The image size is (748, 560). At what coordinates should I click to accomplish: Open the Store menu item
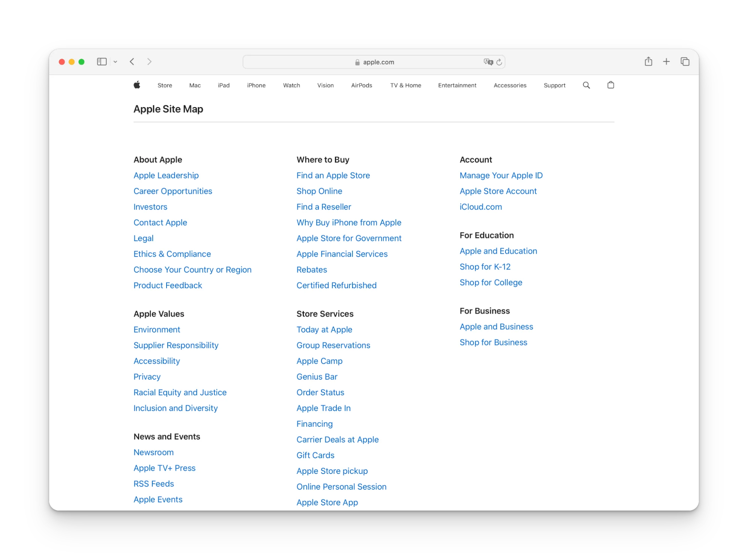(165, 85)
